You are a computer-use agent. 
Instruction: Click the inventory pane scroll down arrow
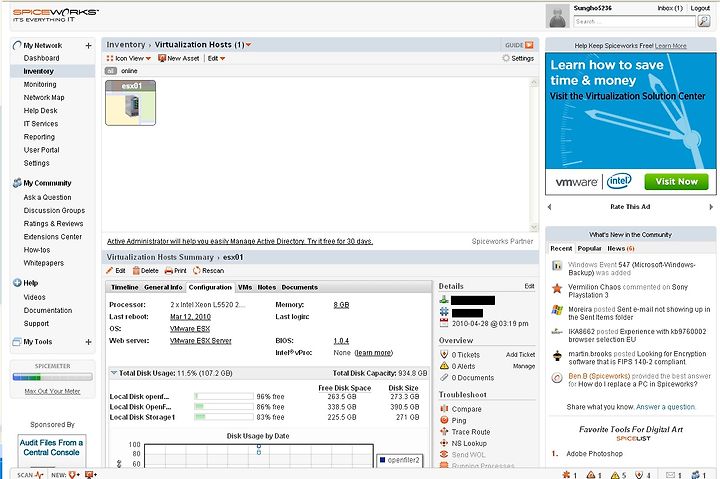pos(534,227)
